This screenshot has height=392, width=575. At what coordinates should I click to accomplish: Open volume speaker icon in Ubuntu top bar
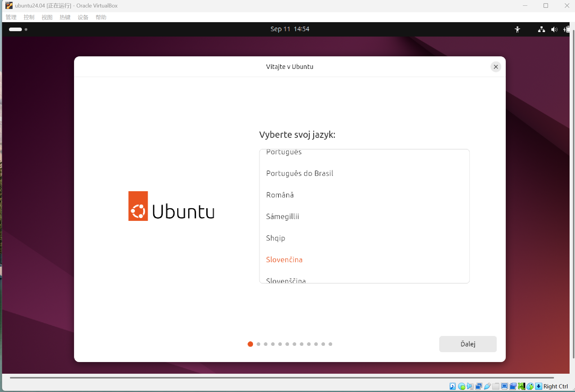pyautogui.click(x=554, y=29)
